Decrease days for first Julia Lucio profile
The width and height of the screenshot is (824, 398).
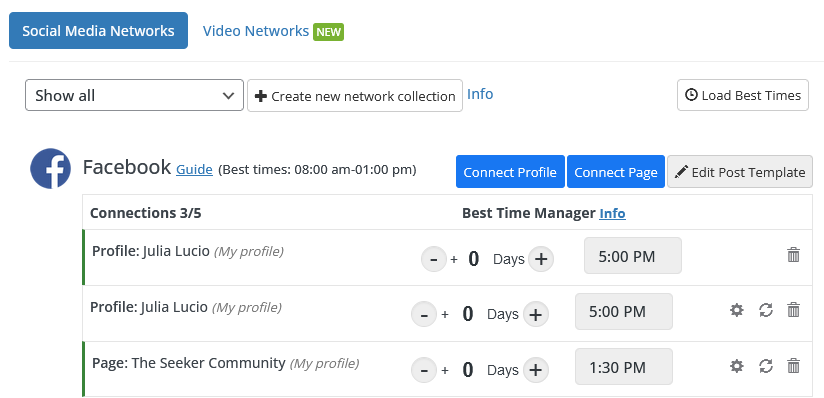click(434, 259)
